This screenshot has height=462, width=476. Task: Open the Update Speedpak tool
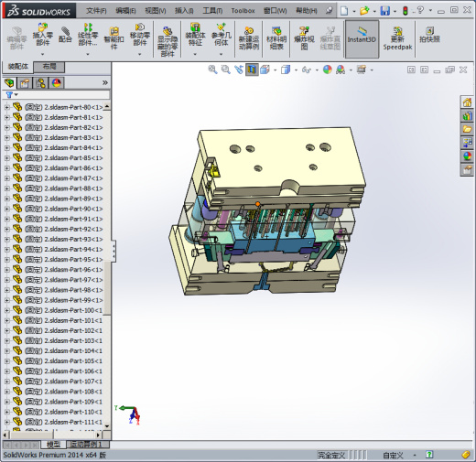pyautogui.click(x=397, y=38)
